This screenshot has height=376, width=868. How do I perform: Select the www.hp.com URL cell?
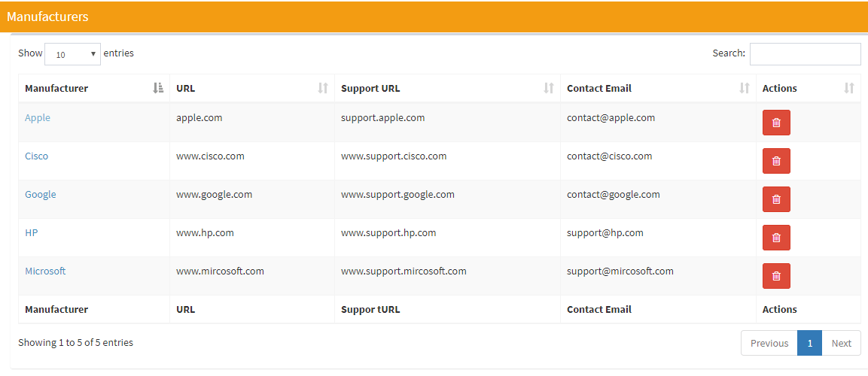pos(252,237)
